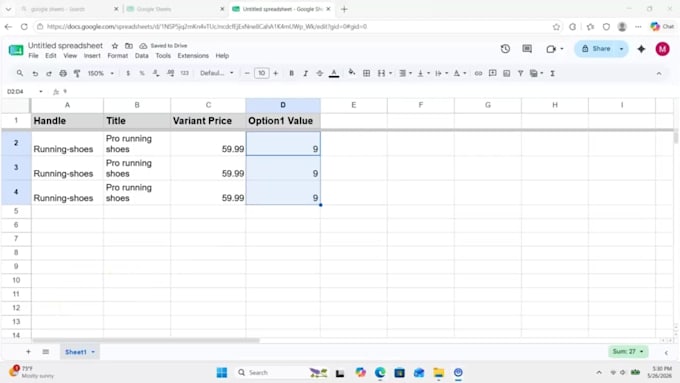Open the text color picker

[334, 73]
